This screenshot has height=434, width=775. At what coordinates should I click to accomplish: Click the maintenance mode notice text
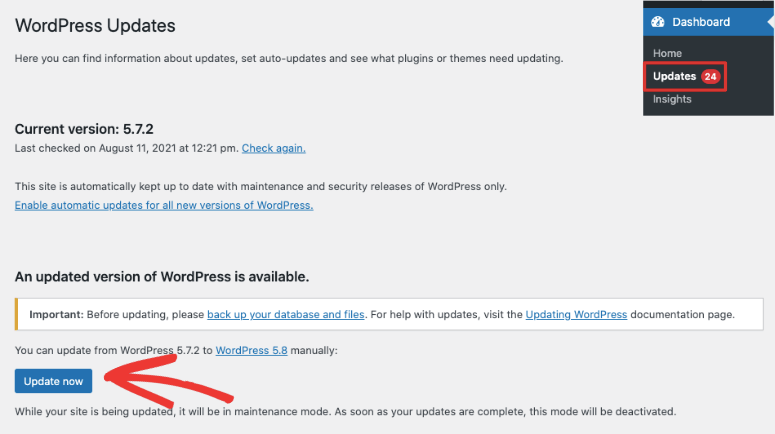[x=345, y=411]
